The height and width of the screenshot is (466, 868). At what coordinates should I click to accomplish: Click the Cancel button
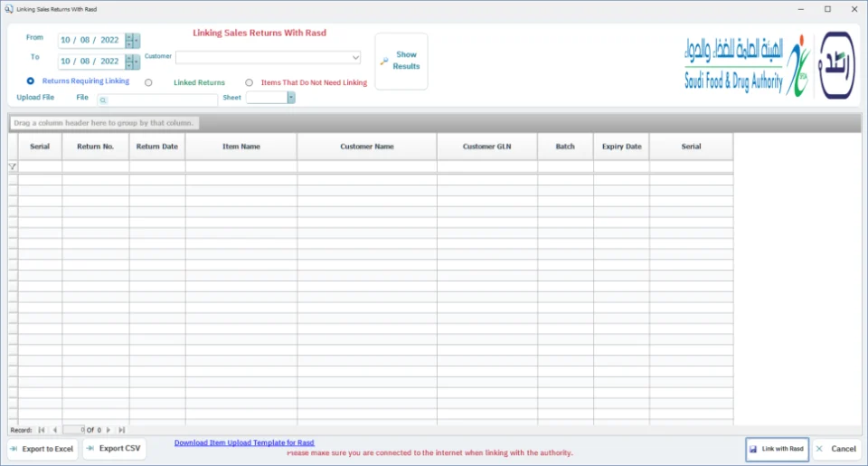click(x=836, y=449)
